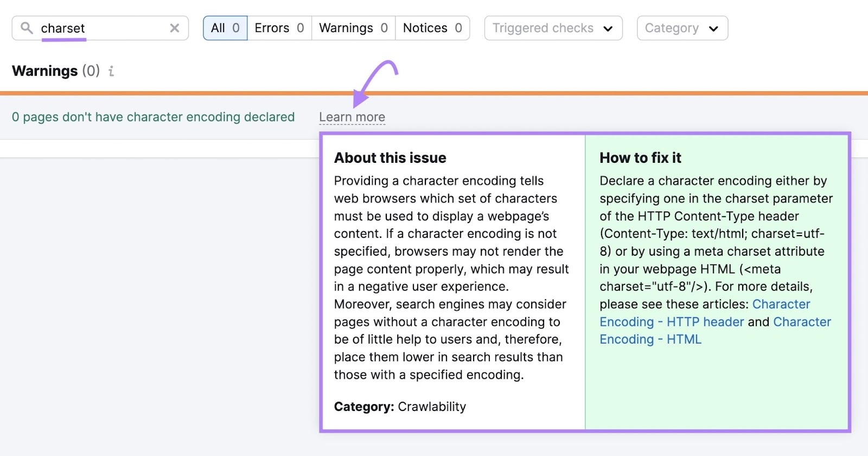The width and height of the screenshot is (868, 456).
Task: Show the Notices filter tab
Action: [432, 28]
